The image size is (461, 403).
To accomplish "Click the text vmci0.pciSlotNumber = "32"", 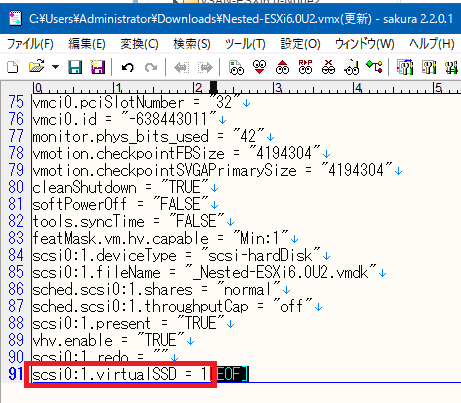I will [137, 102].
